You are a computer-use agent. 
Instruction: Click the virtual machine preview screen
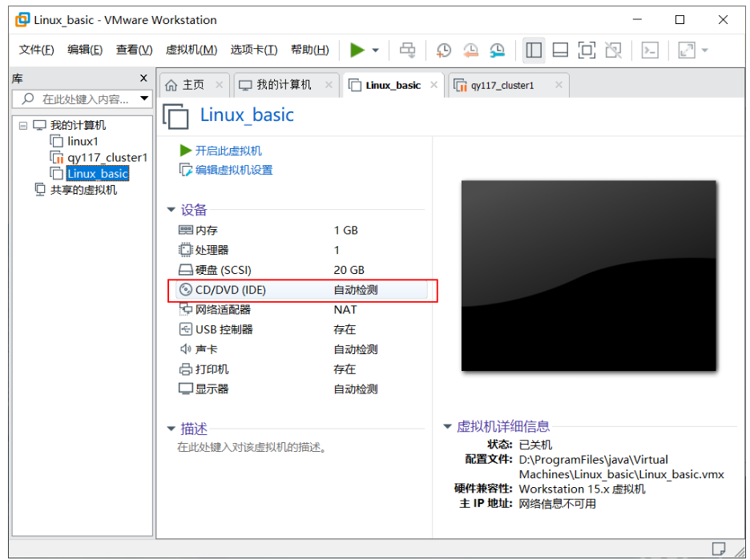(588, 276)
